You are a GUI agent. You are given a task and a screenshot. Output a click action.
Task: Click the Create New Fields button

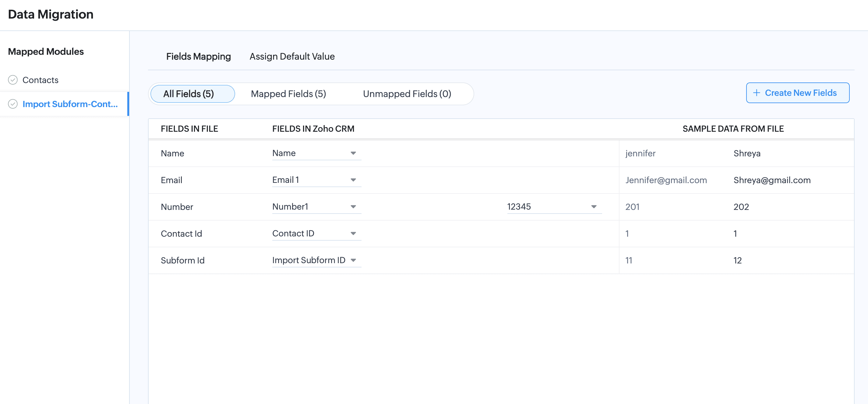[797, 93]
